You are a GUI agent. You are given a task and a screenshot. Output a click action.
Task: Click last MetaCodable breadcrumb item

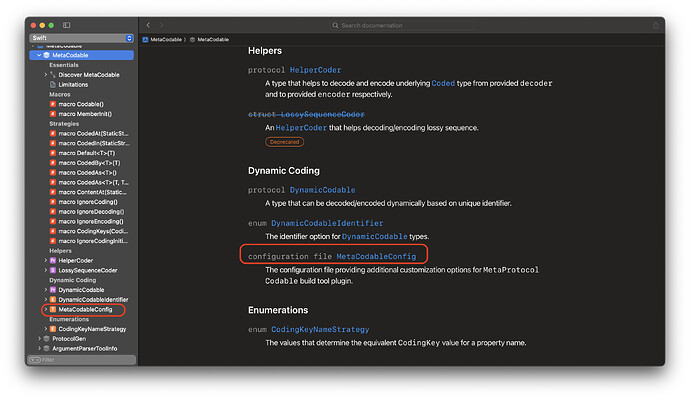209,40
